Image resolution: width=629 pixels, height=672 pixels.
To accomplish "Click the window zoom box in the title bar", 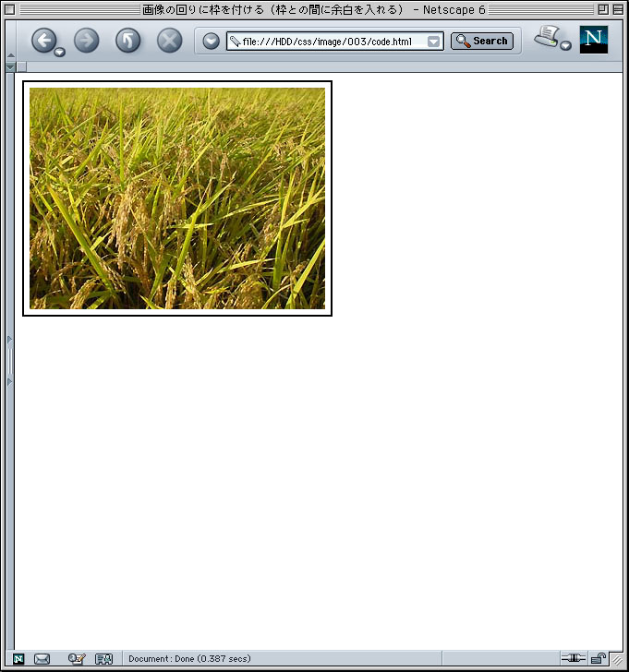I will (603, 9).
